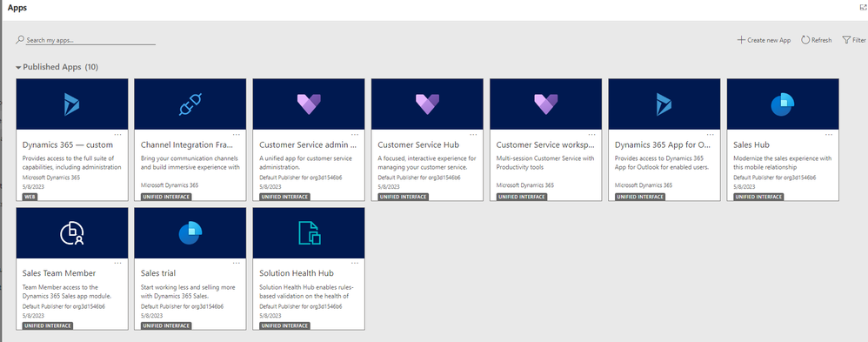Click UNIFIED INTERFACE badge on Sales Hub tile
The image size is (868, 342).
[758, 197]
